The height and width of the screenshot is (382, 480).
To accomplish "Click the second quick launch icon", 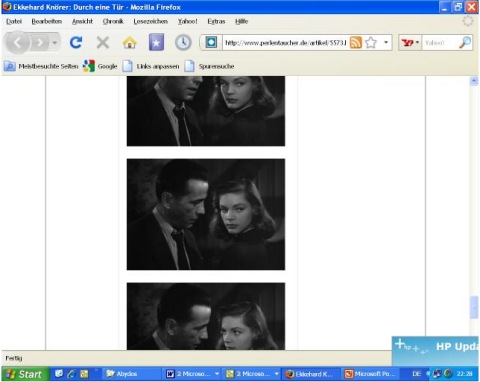I will pos(71,374).
